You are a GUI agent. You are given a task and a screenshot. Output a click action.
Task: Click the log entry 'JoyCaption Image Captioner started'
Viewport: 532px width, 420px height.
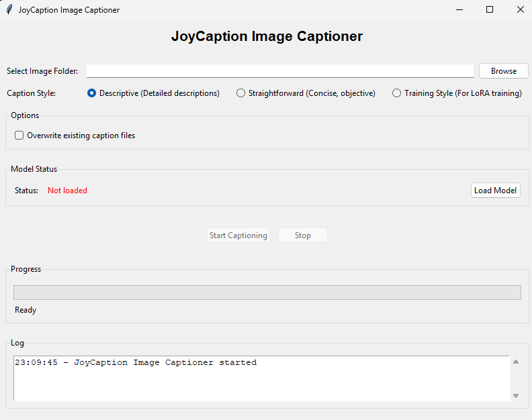[165, 362]
